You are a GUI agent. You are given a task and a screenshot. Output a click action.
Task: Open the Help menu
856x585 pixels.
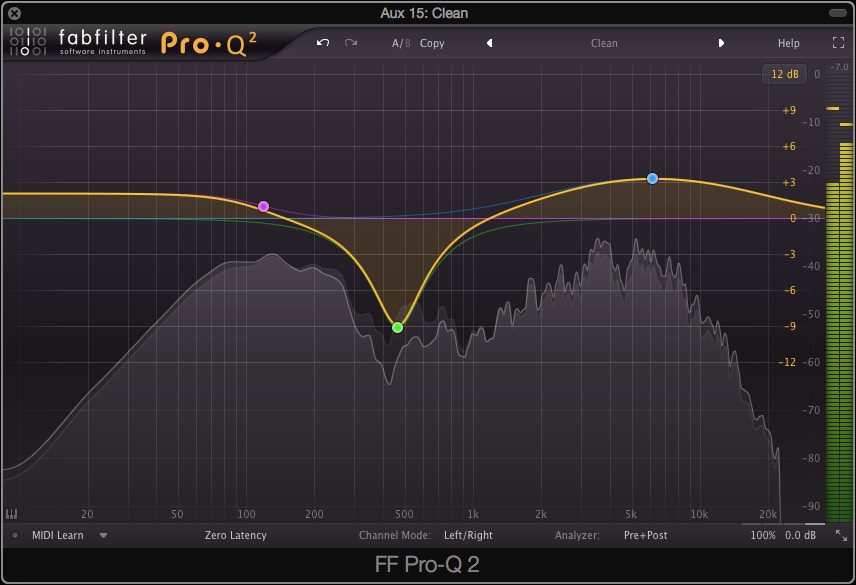[788, 43]
